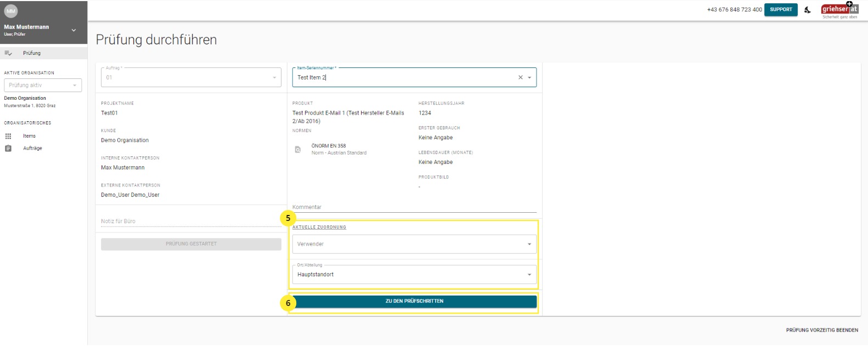Select Prüfung in the sidebar

pos(32,53)
